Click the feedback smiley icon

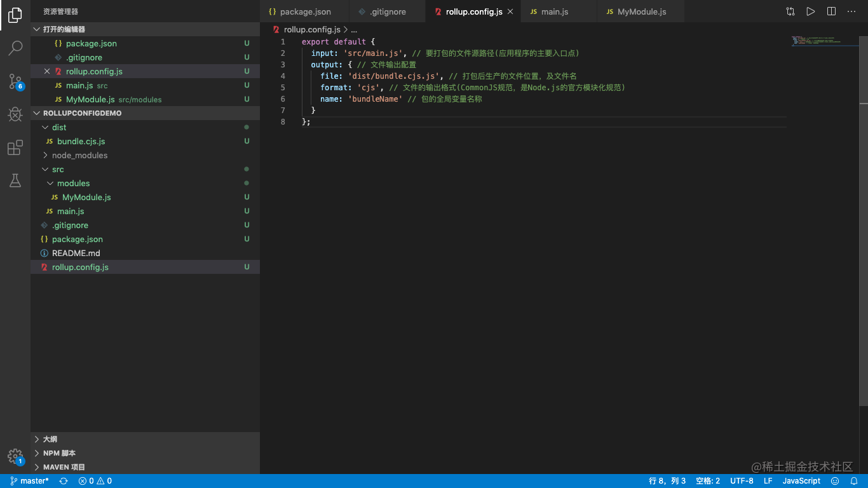835,481
